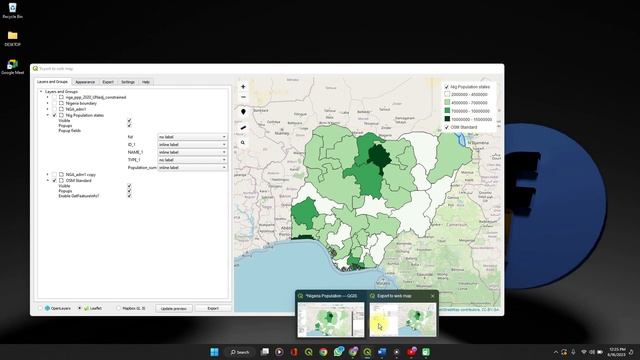Screen dimensions: 640x360
Task: Check the NGA_adm1 copy layer checkbox
Action: point(54,175)
